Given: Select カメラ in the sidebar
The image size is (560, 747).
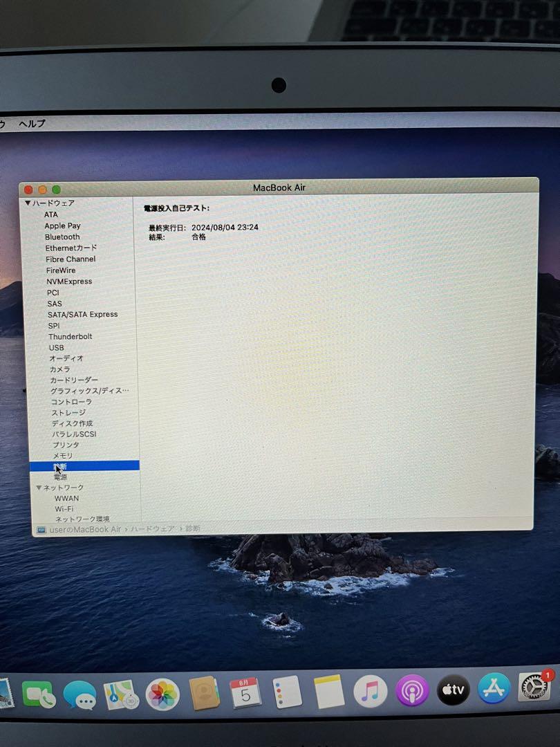Looking at the screenshot, I should pos(59,369).
